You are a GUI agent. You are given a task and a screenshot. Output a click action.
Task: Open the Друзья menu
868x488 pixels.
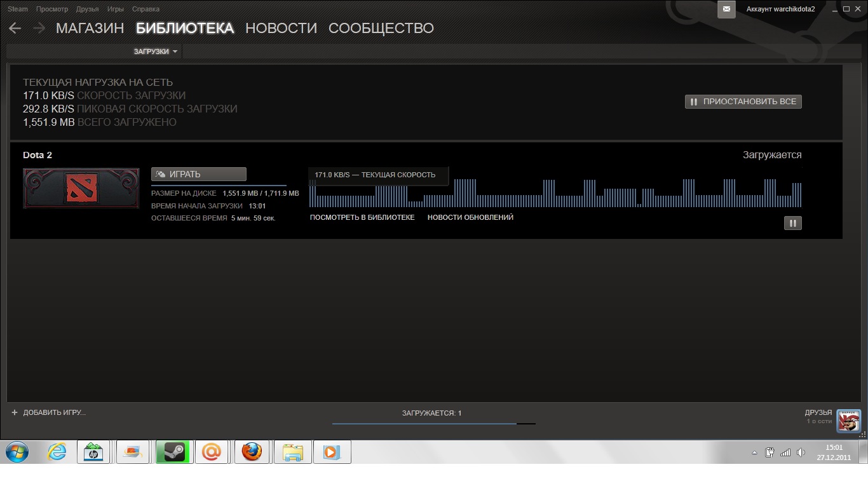tap(87, 10)
